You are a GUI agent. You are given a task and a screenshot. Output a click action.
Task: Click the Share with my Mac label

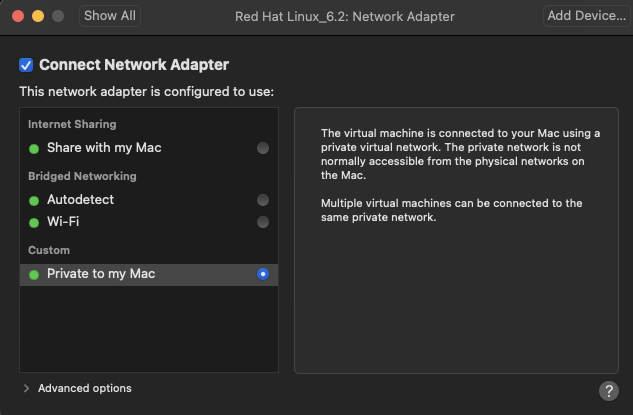pyautogui.click(x=104, y=148)
